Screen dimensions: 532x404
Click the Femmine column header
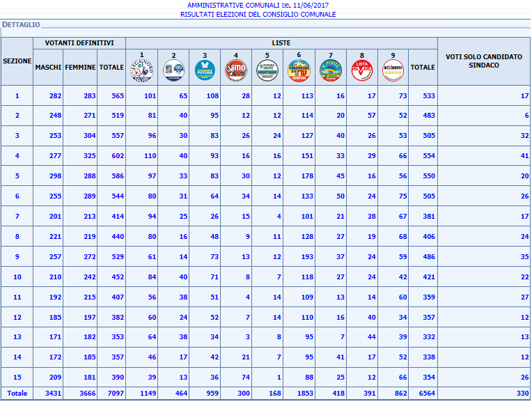80,68
